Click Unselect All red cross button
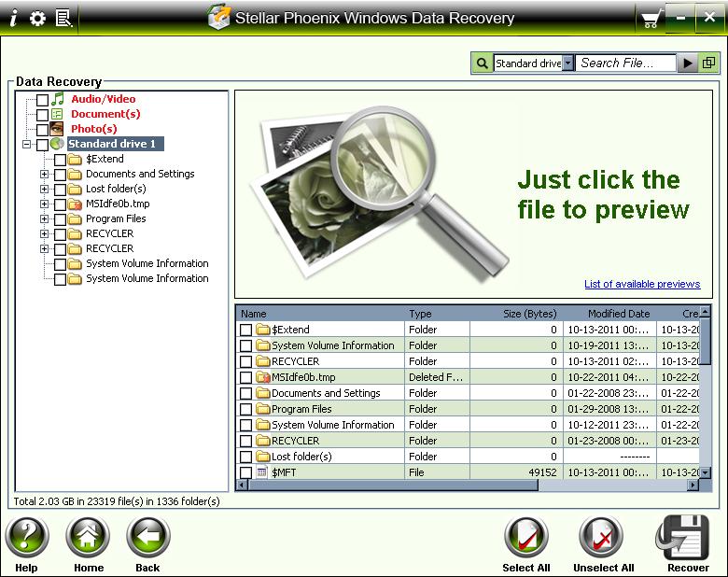728x577 pixels. click(x=601, y=537)
